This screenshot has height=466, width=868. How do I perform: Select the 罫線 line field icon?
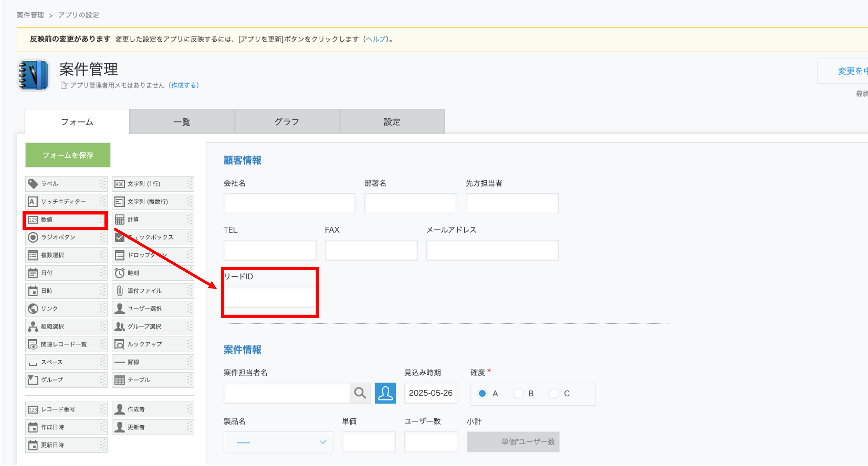(x=119, y=362)
